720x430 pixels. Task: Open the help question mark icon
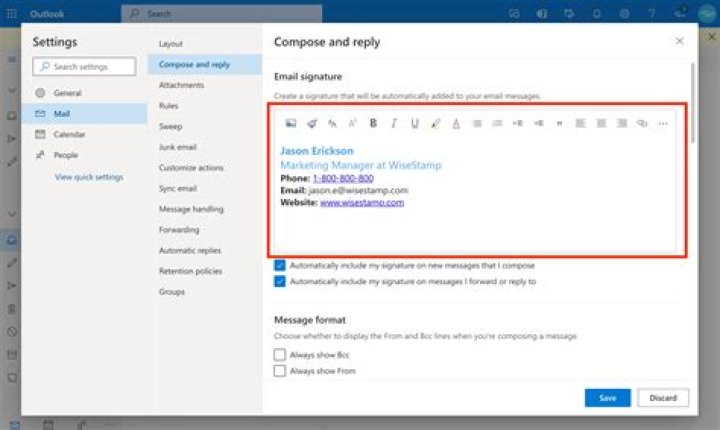pyautogui.click(x=652, y=14)
